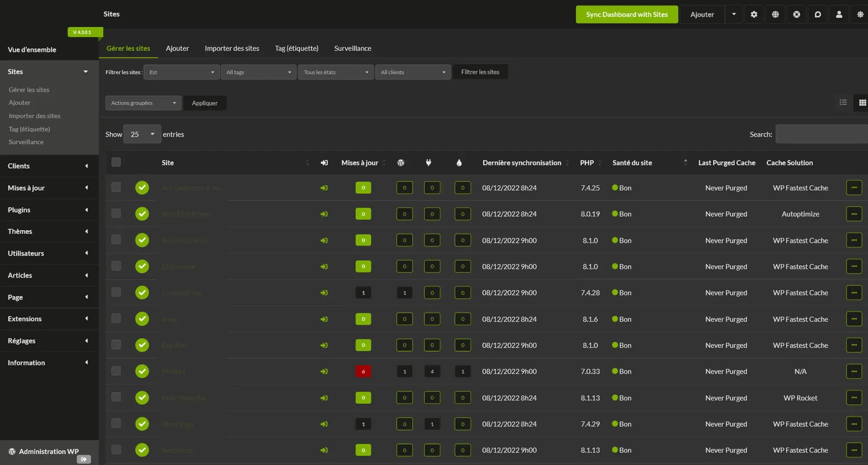The width and height of the screenshot is (868, 465).
Task: Click into the Search input field
Action: click(821, 134)
